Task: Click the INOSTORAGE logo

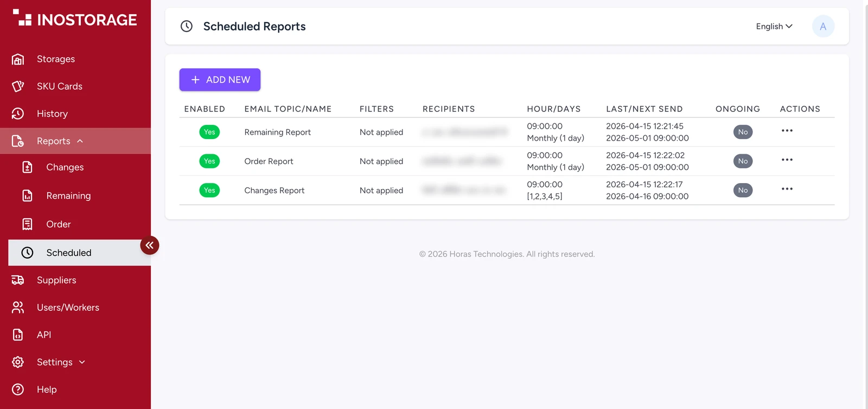Action: coord(75,19)
